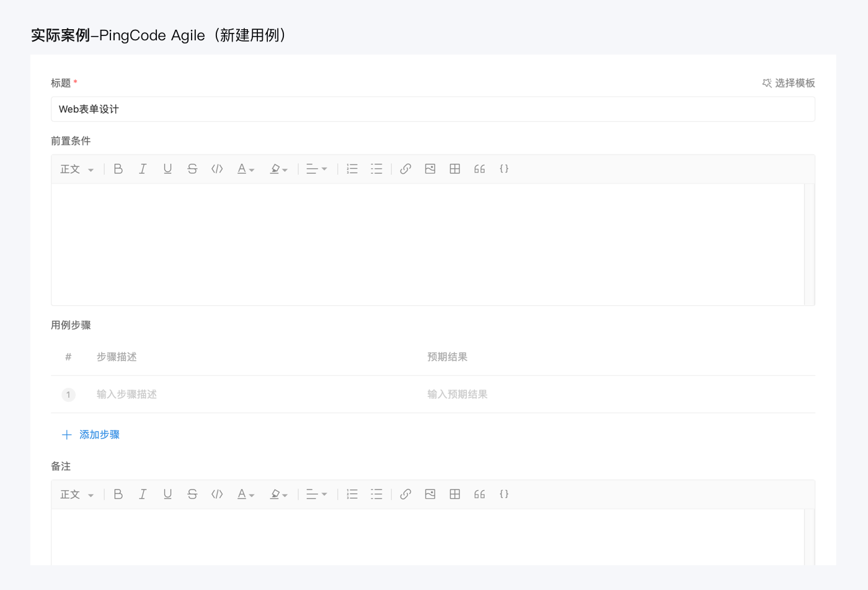Open 正文 paragraph style dropdown in 前置条件
Image resolution: width=868 pixels, height=590 pixels.
click(x=77, y=169)
